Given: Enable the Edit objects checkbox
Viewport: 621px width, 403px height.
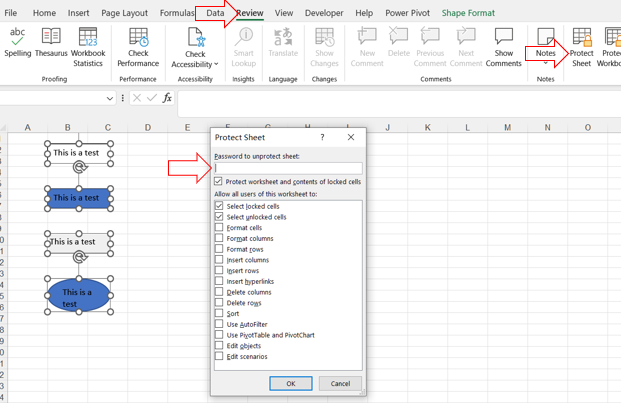Looking at the screenshot, I should pyautogui.click(x=220, y=346).
